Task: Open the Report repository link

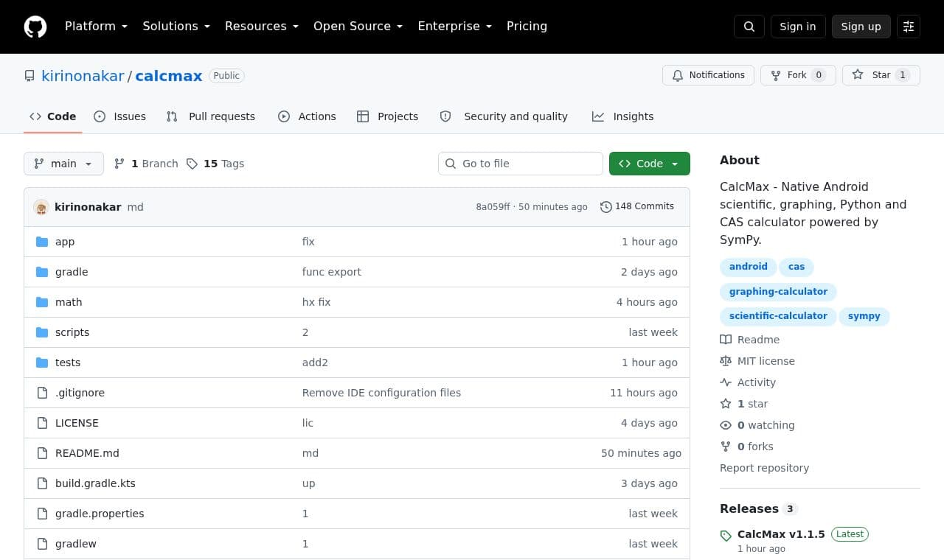Action: coord(764,468)
